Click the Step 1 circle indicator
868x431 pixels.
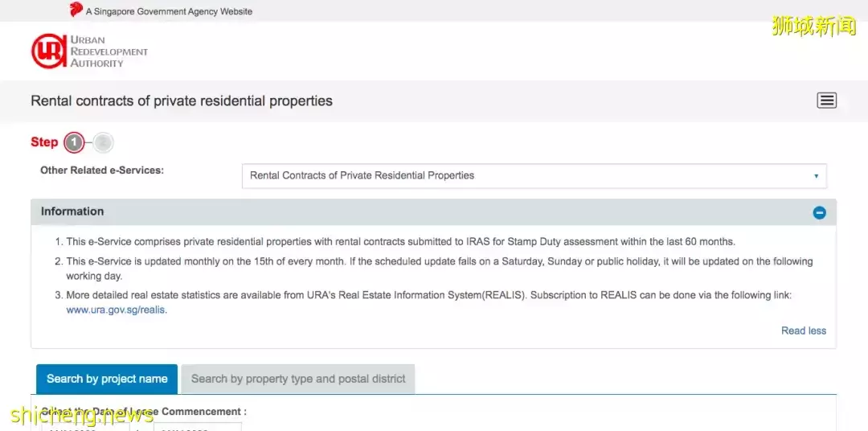74,142
